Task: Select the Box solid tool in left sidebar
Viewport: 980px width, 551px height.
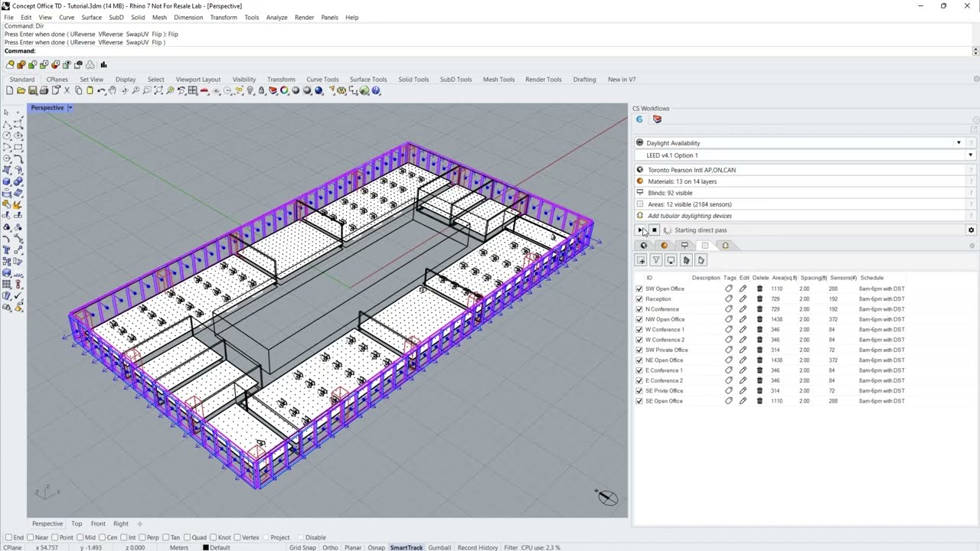Action: [7, 181]
